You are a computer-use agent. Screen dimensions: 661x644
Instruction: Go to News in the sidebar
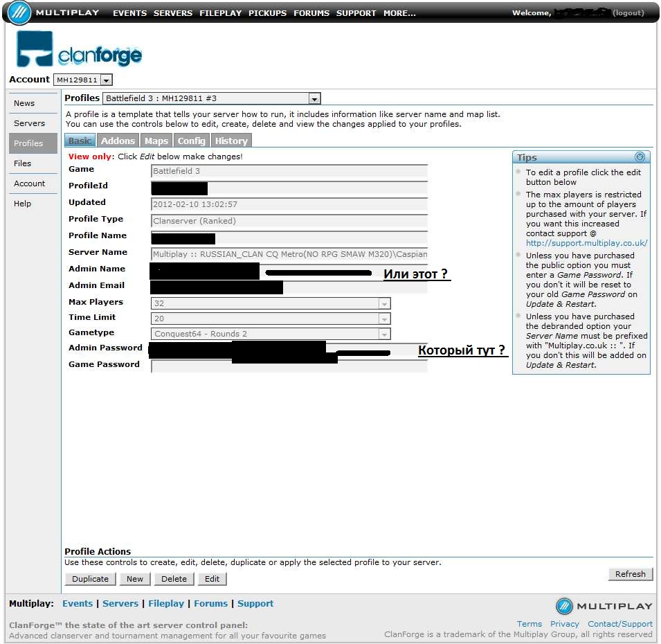point(33,103)
